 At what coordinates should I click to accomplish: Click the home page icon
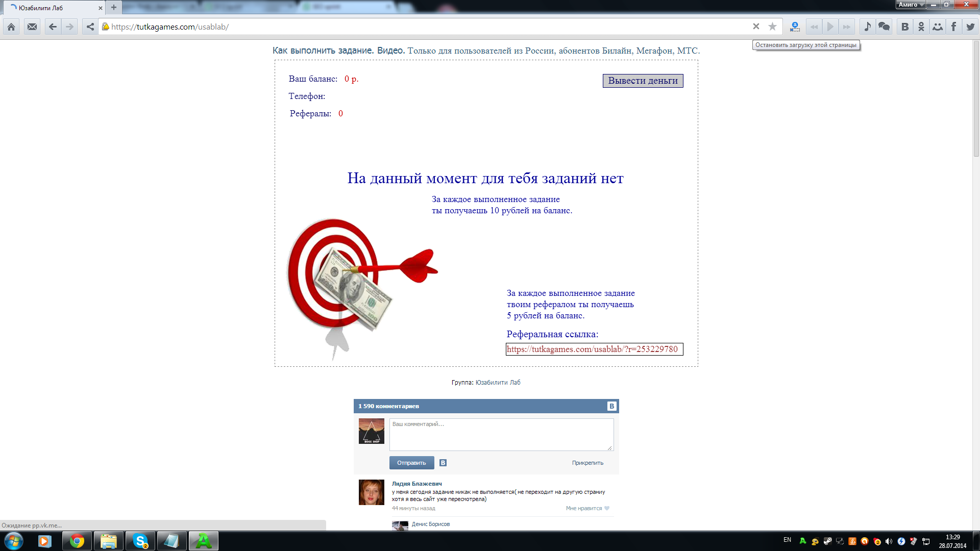(x=11, y=27)
